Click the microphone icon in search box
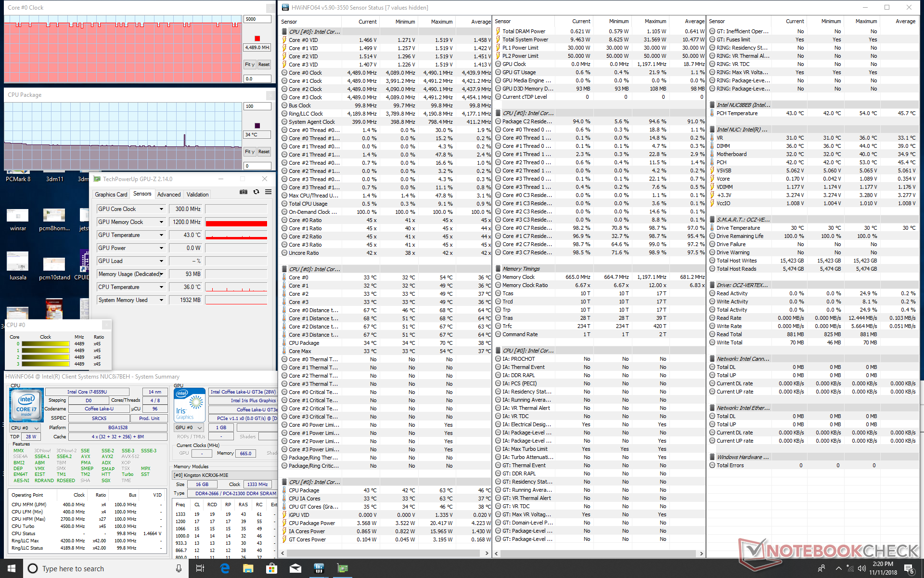The height and width of the screenshot is (578, 924). [x=179, y=568]
